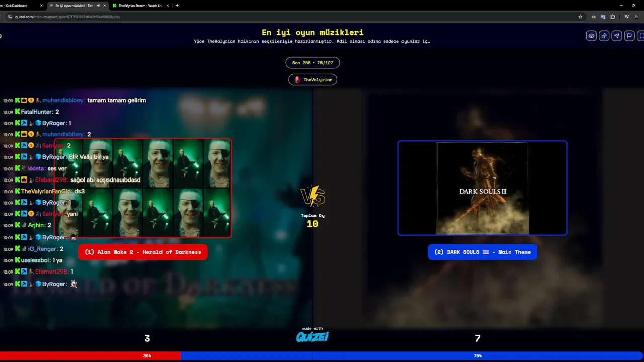Click the blue 70% vote bar
The image size is (644, 362).
coord(412,356)
